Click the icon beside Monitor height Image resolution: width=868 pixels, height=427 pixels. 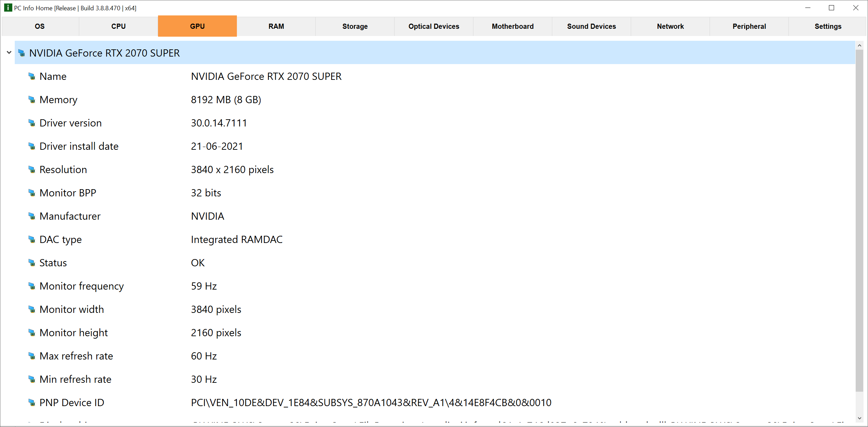point(32,333)
